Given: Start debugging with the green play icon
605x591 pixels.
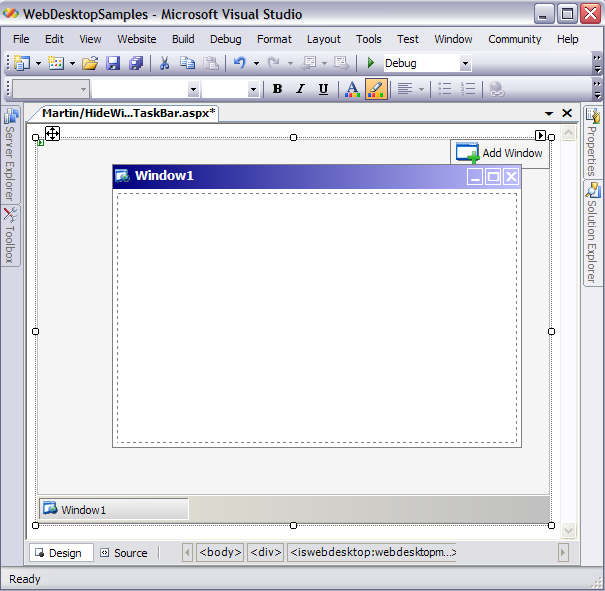Looking at the screenshot, I should tap(371, 63).
